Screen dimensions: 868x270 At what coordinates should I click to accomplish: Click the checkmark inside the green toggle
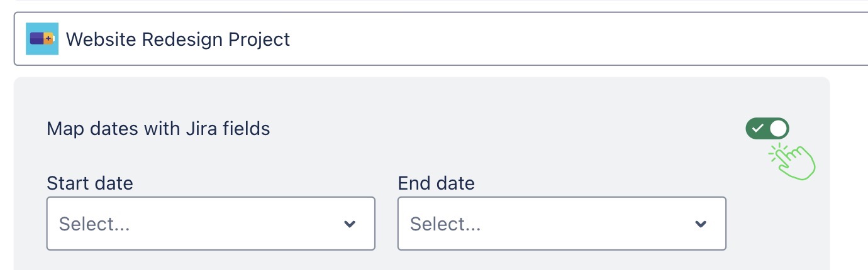coord(758,129)
